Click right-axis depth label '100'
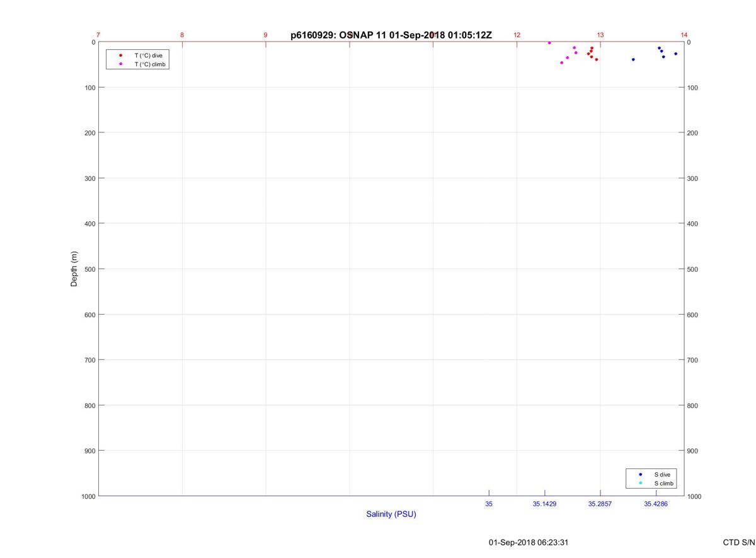Image resolution: width=756 pixels, height=558 pixels. pyautogui.click(x=693, y=88)
